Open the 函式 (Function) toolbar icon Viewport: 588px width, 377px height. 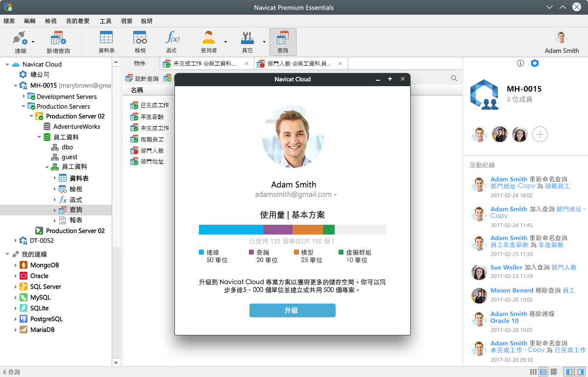coord(171,42)
